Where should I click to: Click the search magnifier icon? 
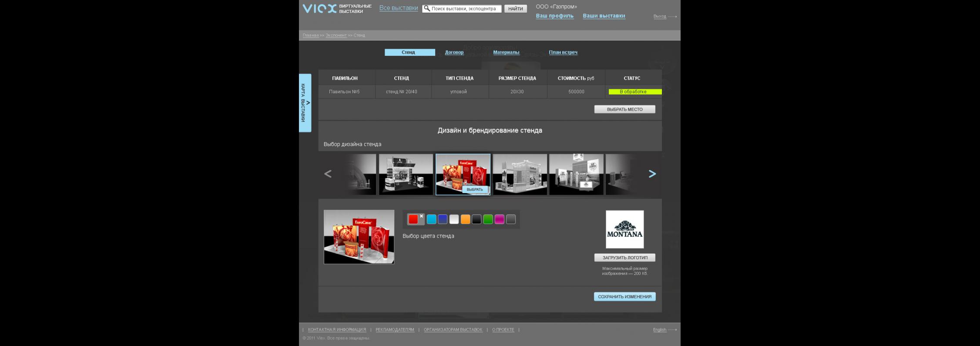427,9
